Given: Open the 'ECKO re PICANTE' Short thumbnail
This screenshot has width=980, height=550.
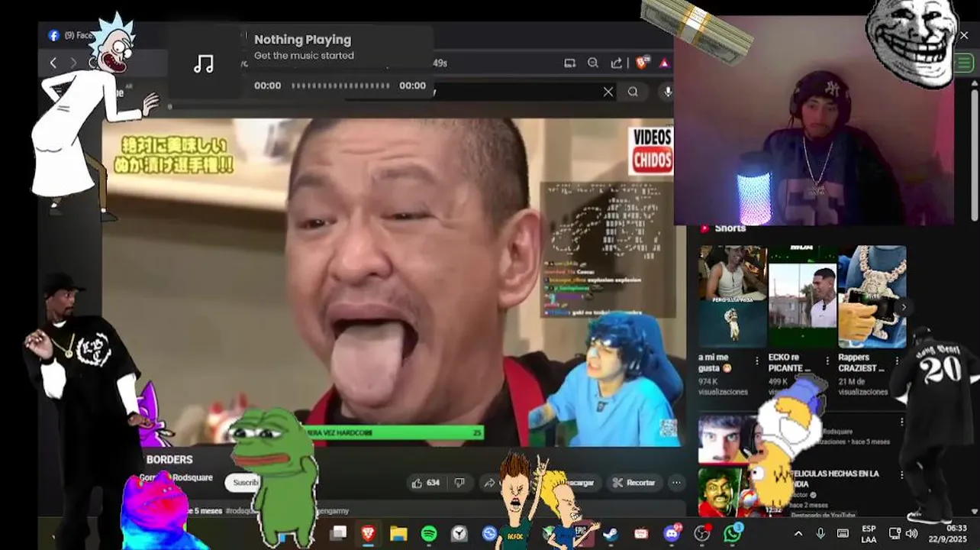Looking at the screenshot, I should coord(802,296).
